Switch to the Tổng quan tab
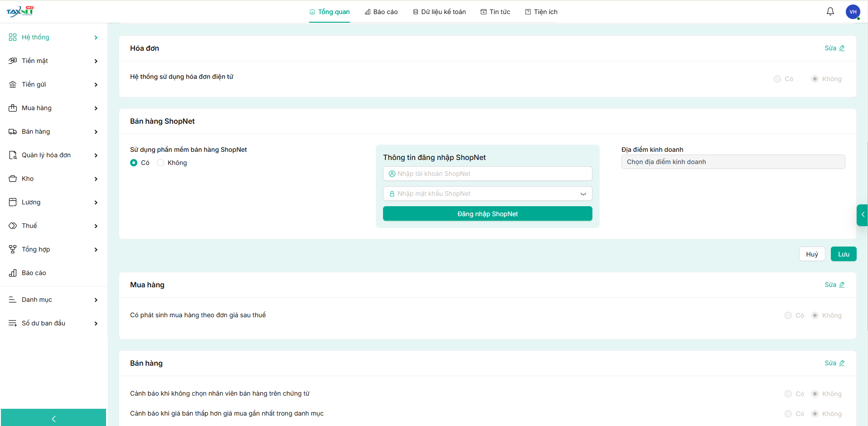868x426 pixels. pos(330,12)
